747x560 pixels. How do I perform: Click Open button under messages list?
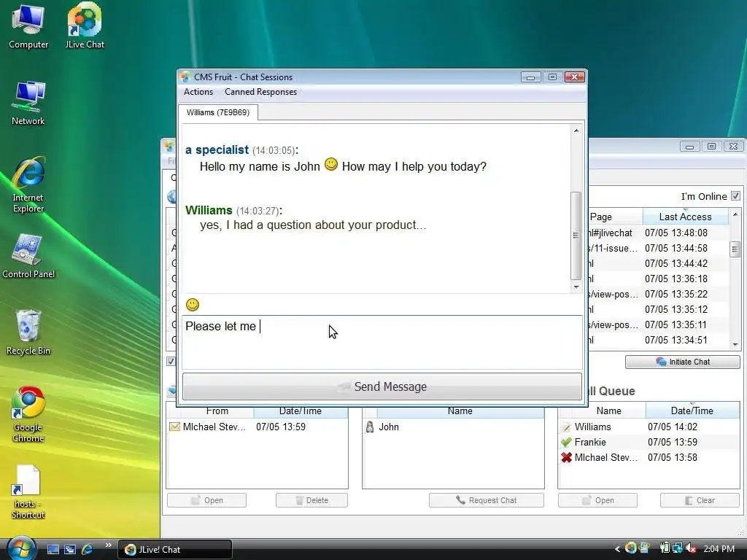(x=206, y=500)
